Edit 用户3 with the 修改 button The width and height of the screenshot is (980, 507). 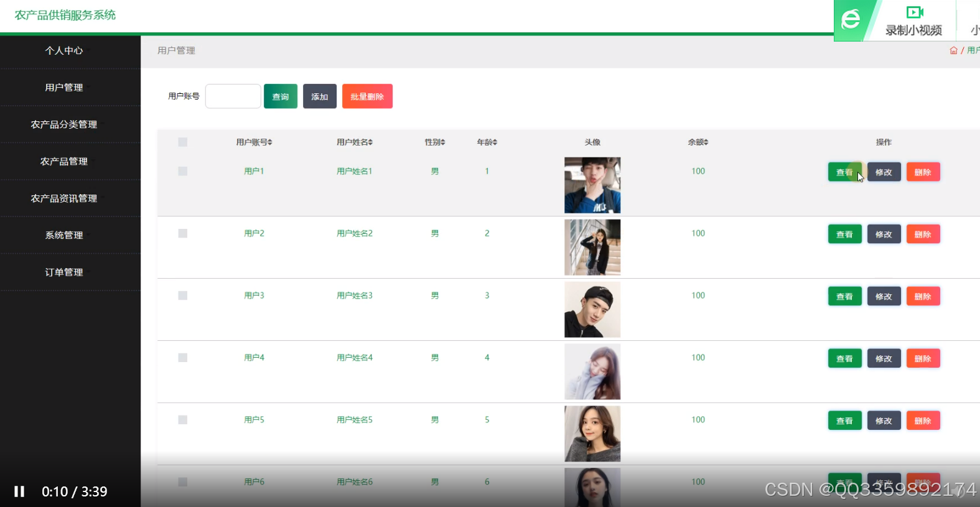[x=884, y=297]
